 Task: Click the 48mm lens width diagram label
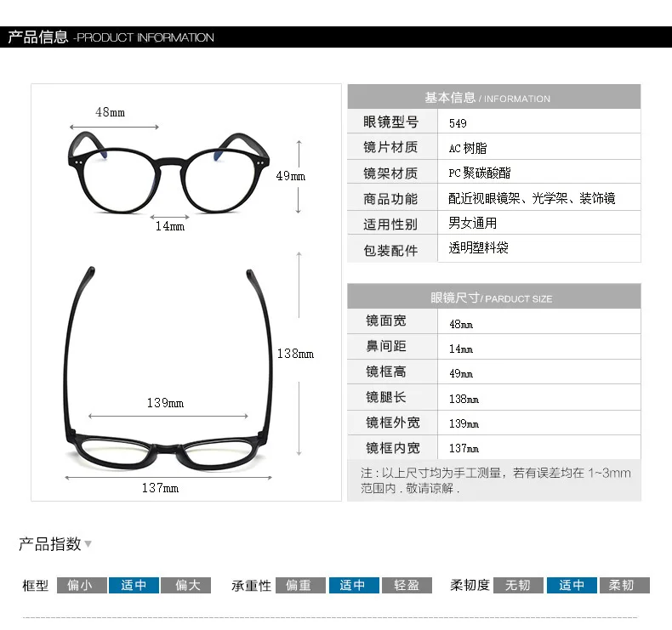coord(110,112)
